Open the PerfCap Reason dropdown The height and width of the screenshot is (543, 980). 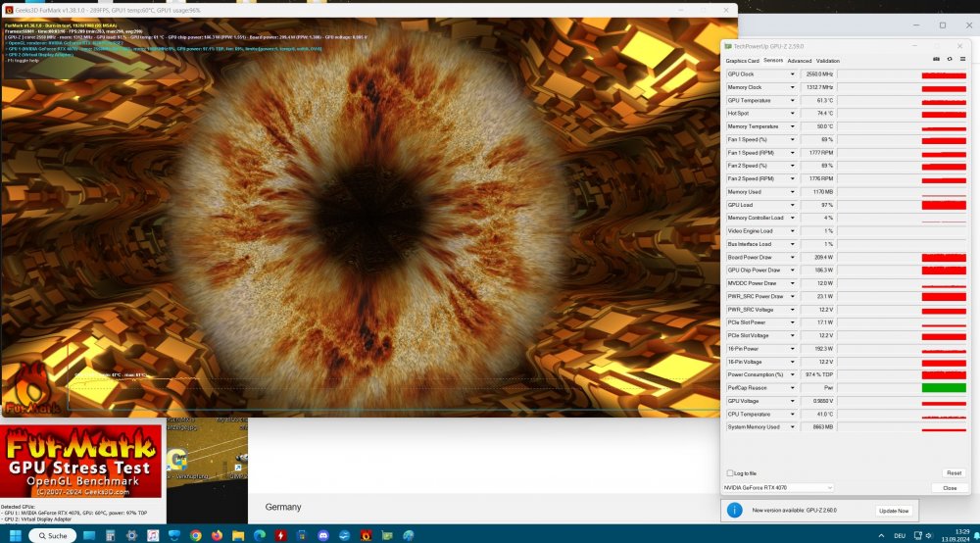793,388
